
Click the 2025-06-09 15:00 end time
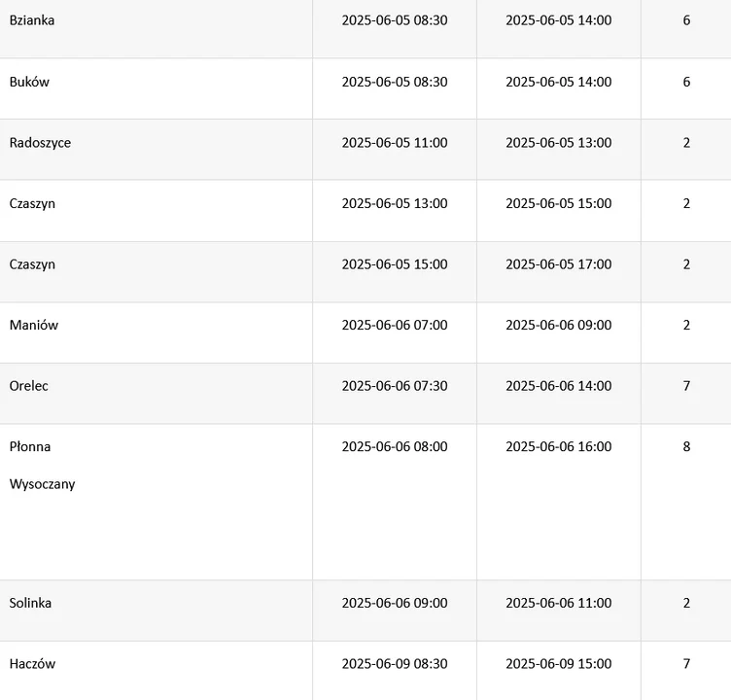(x=558, y=664)
